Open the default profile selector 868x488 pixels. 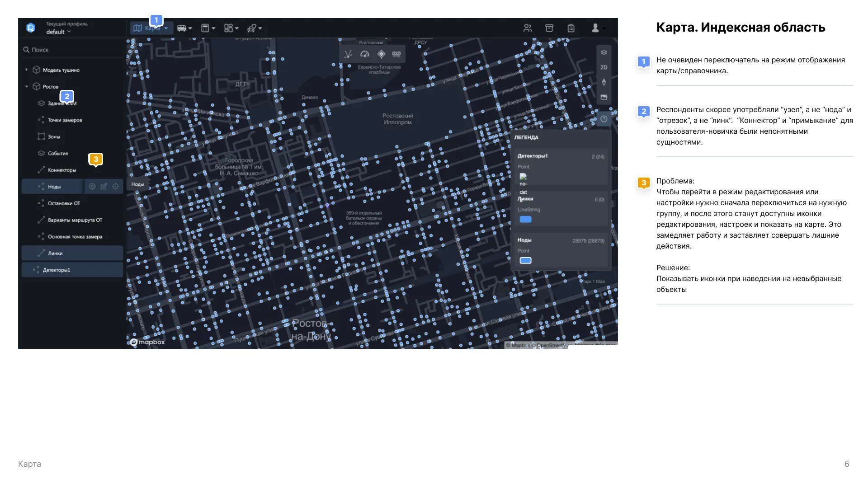58,32
